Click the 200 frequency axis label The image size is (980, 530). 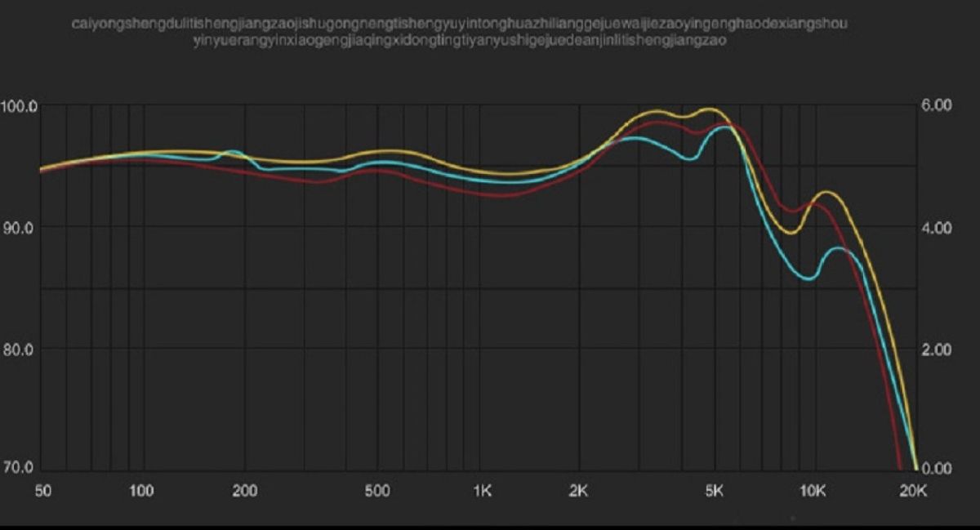244,491
